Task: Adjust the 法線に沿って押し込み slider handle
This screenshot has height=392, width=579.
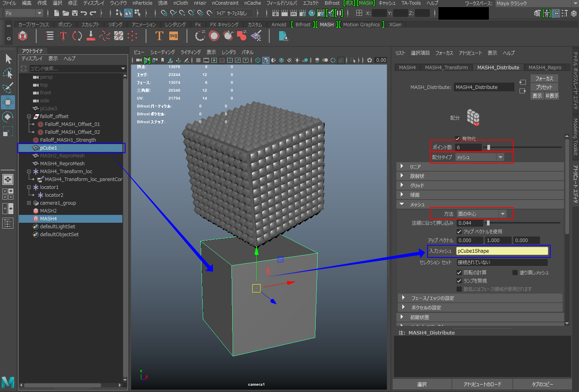Action: pyautogui.click(x=488, y=223)
